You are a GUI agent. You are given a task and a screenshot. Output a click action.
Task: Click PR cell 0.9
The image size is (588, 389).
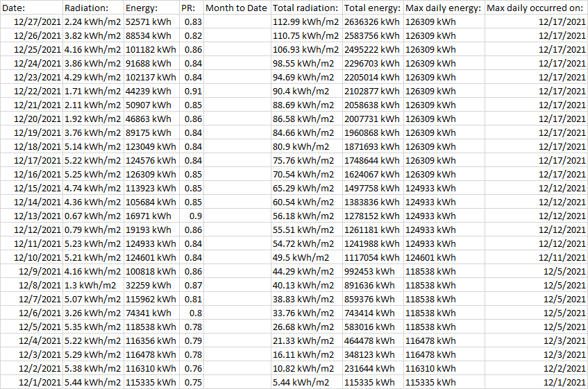coord(192,216)
